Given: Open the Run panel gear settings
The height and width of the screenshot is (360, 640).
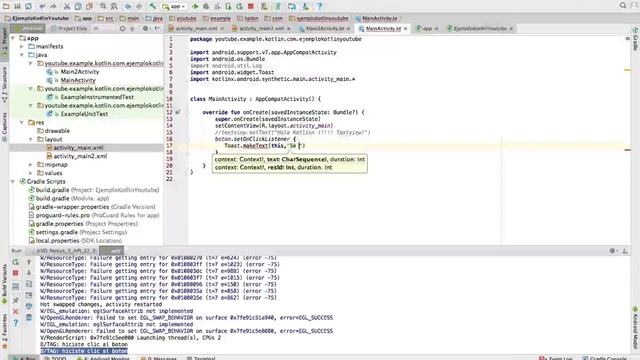Looking at the screenshot, I should [x=613, y=251].
